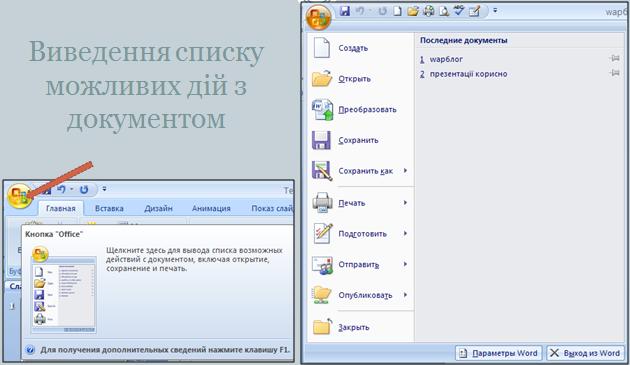Expand the Опубликовать submenu arrow

click(405, 295)
